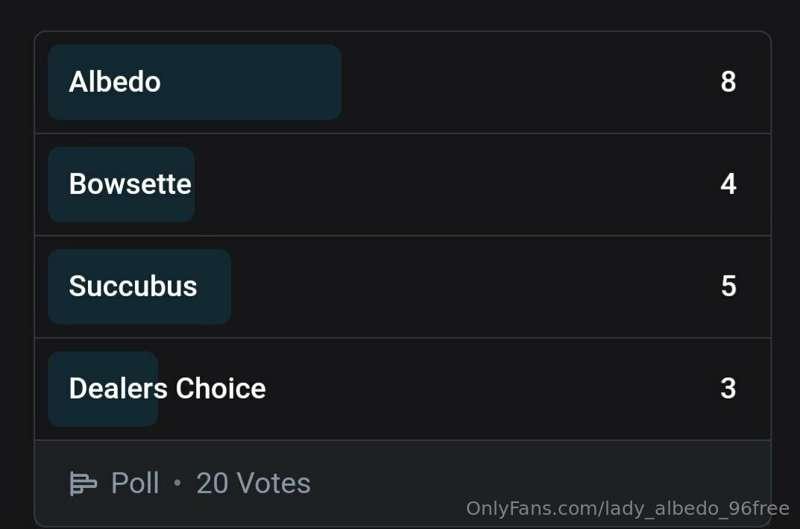Click empty space in the Succubus row

point(474,286)
